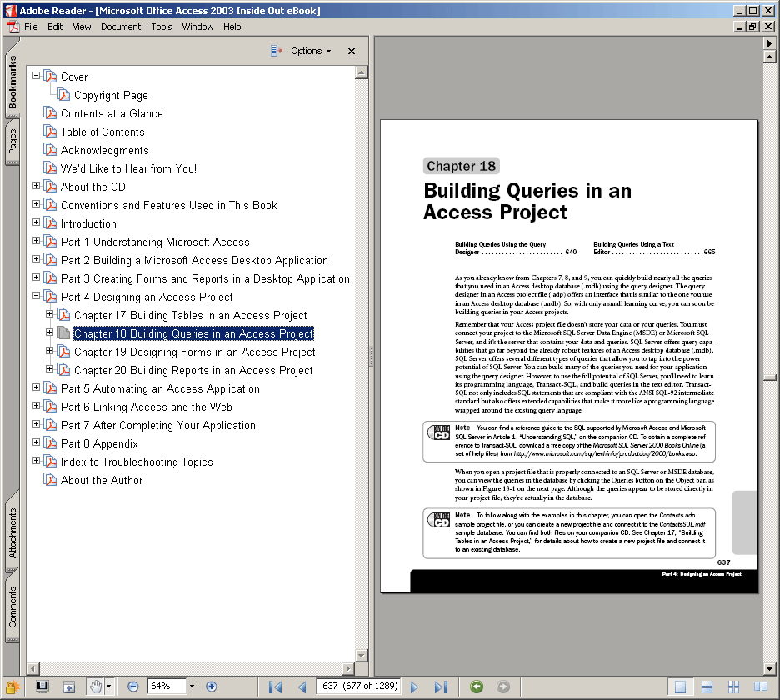Viewport: 780px width, 700px height.
Task: Expand Chapter 19 Designing Forms bookmark
Action: pos(50,351)
